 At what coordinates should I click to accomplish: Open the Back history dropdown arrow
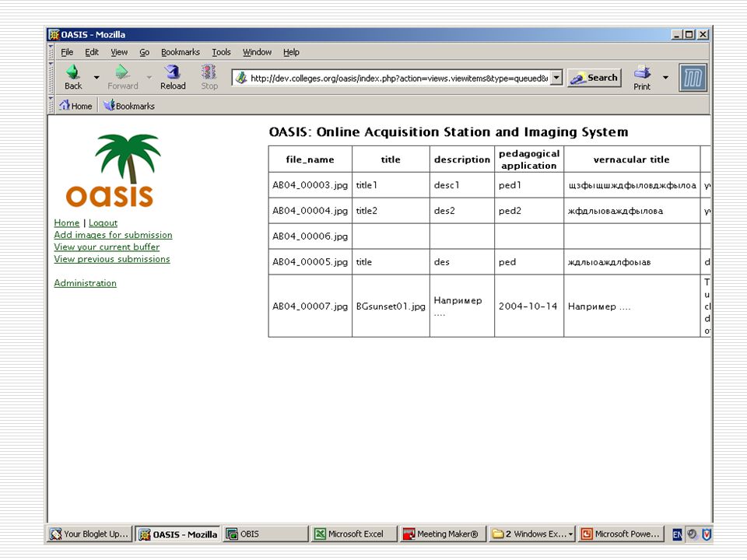(96, 77)
